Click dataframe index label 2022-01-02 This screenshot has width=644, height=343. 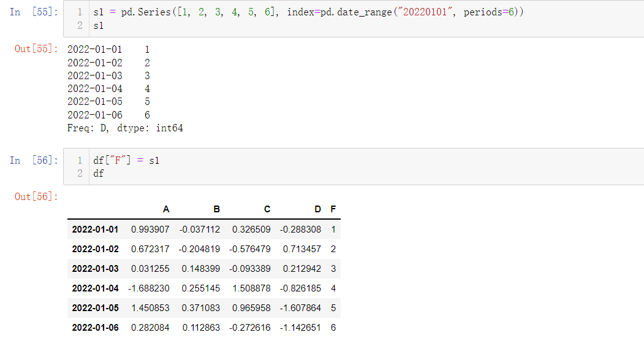(x=96, y=249)
